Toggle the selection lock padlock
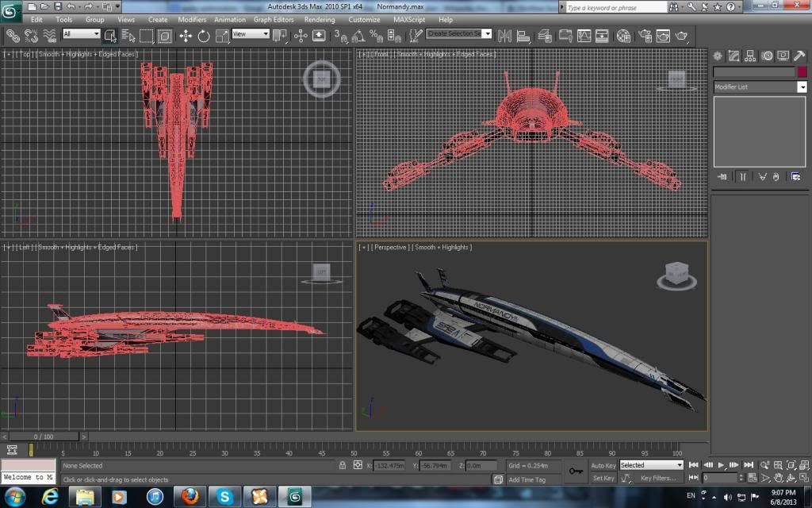The image size is (812, 508). pyautogui.click(x=343, y=465)
